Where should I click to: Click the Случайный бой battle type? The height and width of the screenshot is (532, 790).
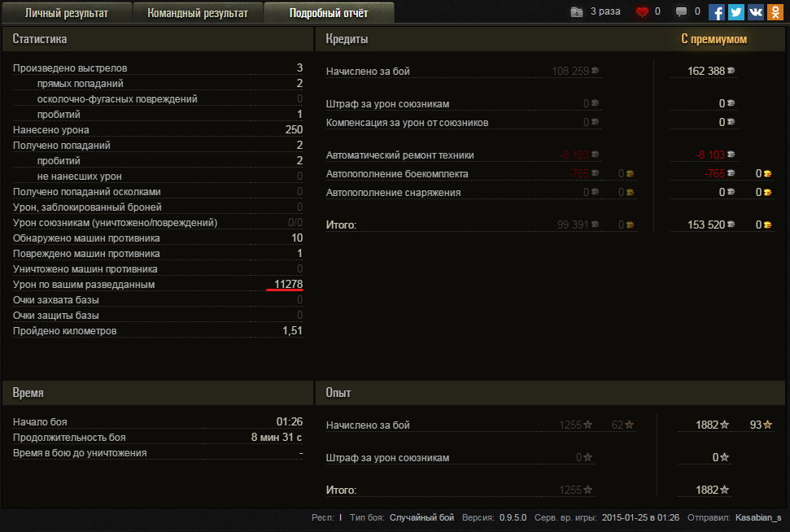click(x=421, y=518)
